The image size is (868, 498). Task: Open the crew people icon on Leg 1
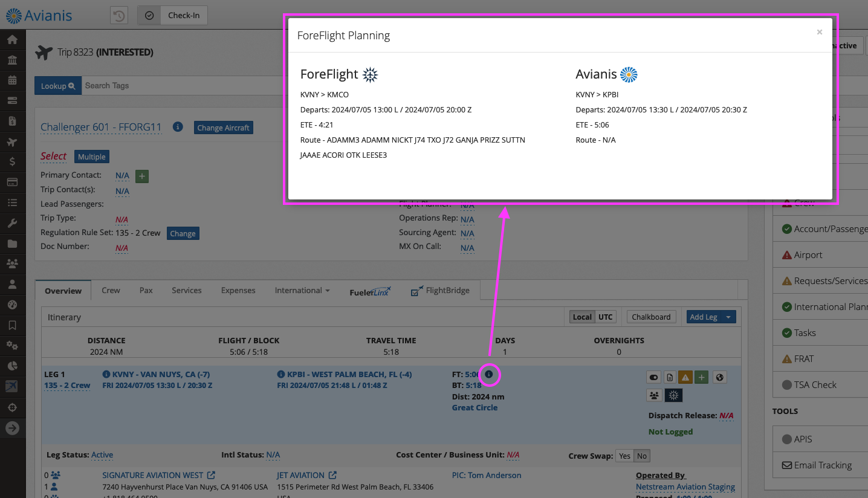(654, 395)
